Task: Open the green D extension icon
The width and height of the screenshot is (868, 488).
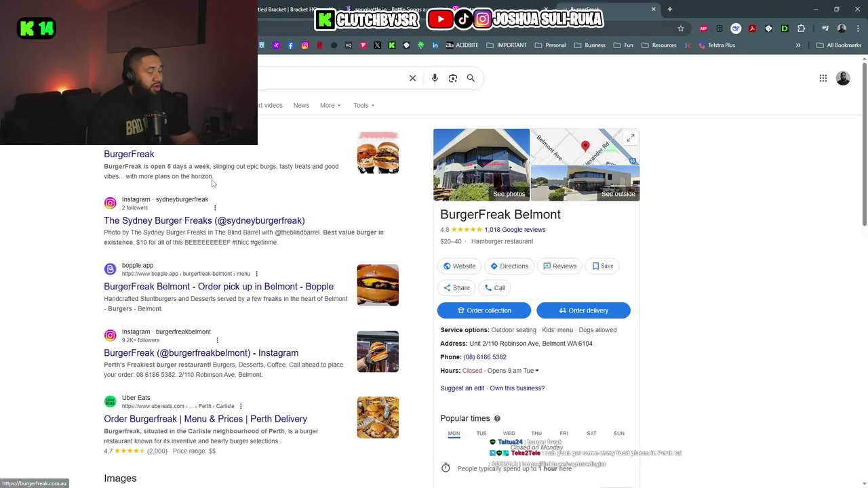Action: [x=785, y=28]
